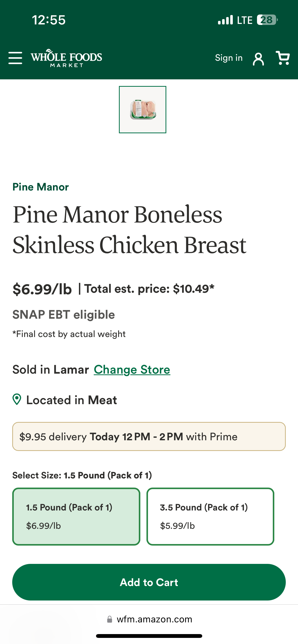Image resolution: width=298 pixels, height=644 pixels.
Task: Open the shopping cart icon
Action: tap(283, 58)
